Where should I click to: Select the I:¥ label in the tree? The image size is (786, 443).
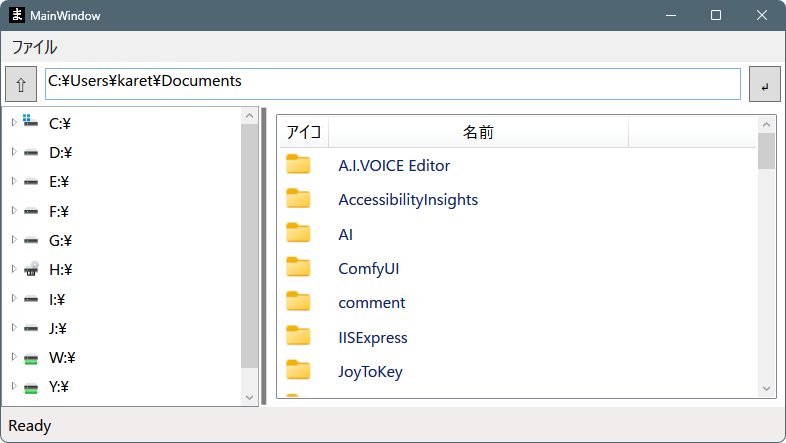[x=57, y=299]
